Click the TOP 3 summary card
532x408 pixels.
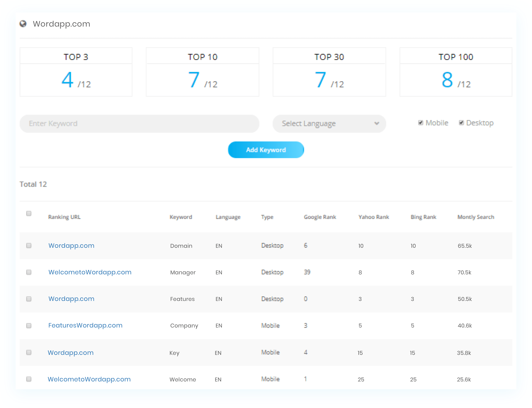click(x=76, y=72)
